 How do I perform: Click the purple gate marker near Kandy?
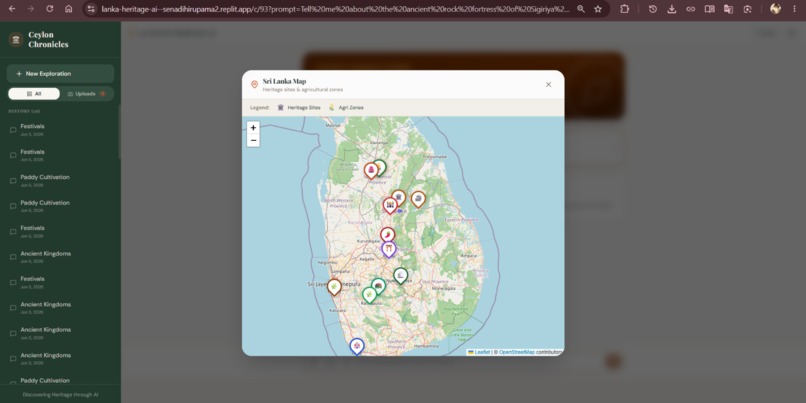click(389, 249)
